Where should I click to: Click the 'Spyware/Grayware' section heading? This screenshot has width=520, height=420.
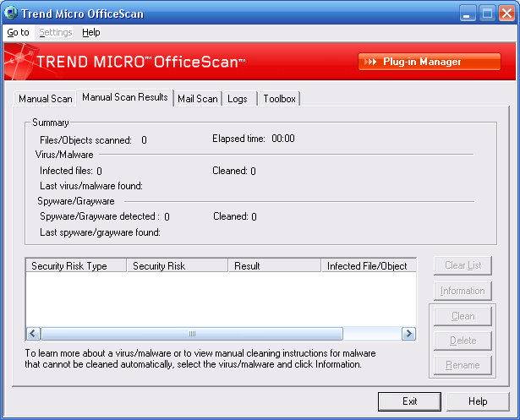pyautogui.click(x=76, y=201)
